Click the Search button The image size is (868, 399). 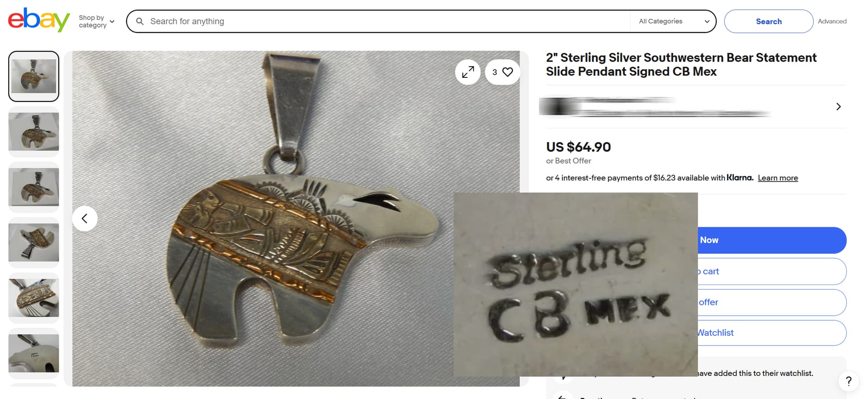[769, 21]
